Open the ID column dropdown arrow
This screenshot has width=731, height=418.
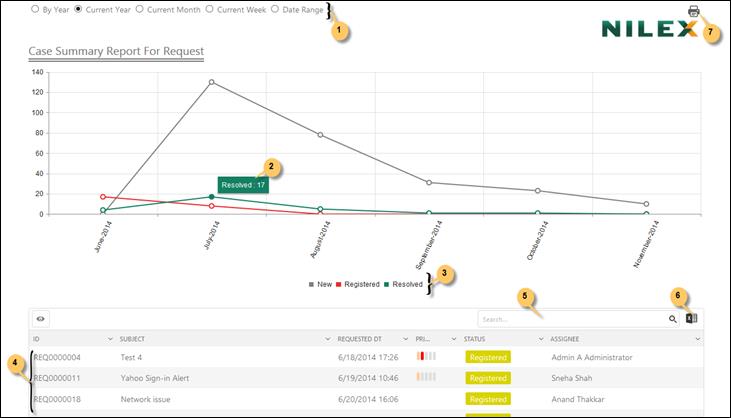coord(109,339)
